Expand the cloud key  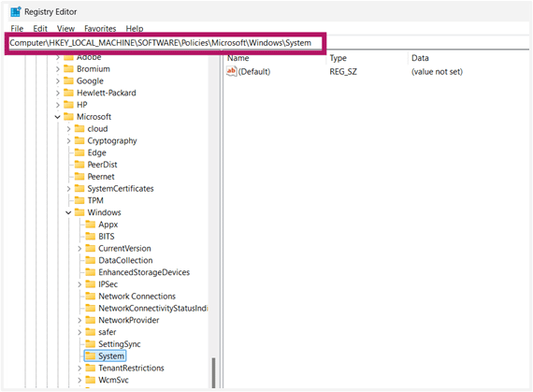pyautogui.click(x=68, y=129)
